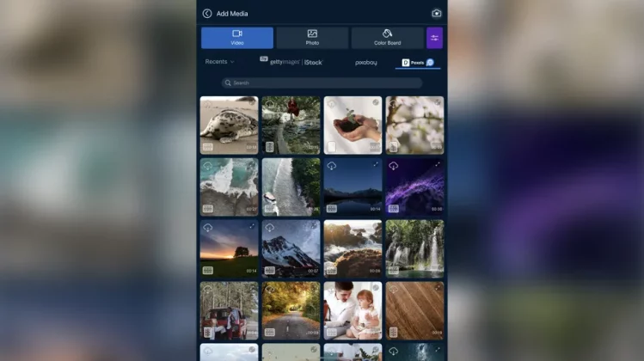Expand preview of the night lake video

pos(375,165)
